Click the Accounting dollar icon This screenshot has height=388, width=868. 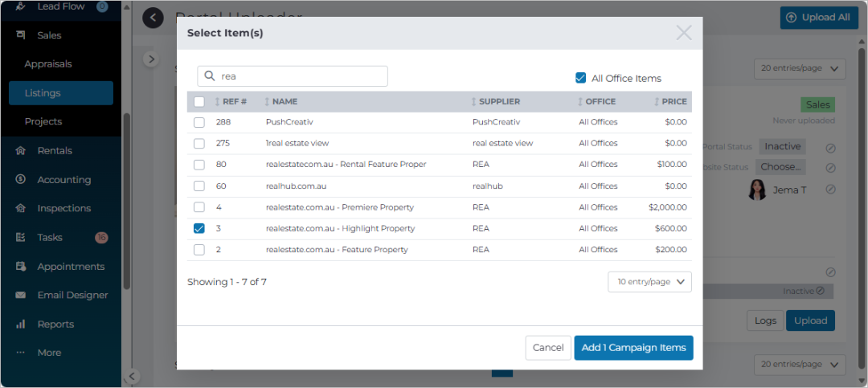[20, 179]
